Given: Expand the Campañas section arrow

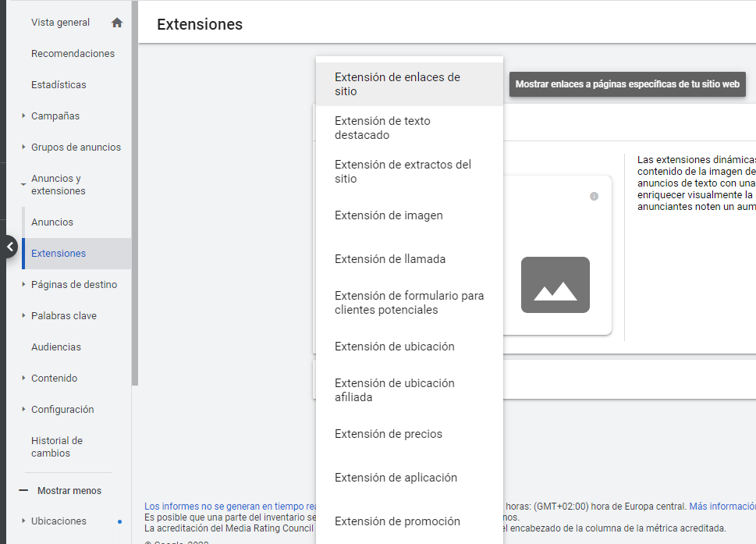Looking at the screenshot, I should pyautogui.click(x=24, y=116).
